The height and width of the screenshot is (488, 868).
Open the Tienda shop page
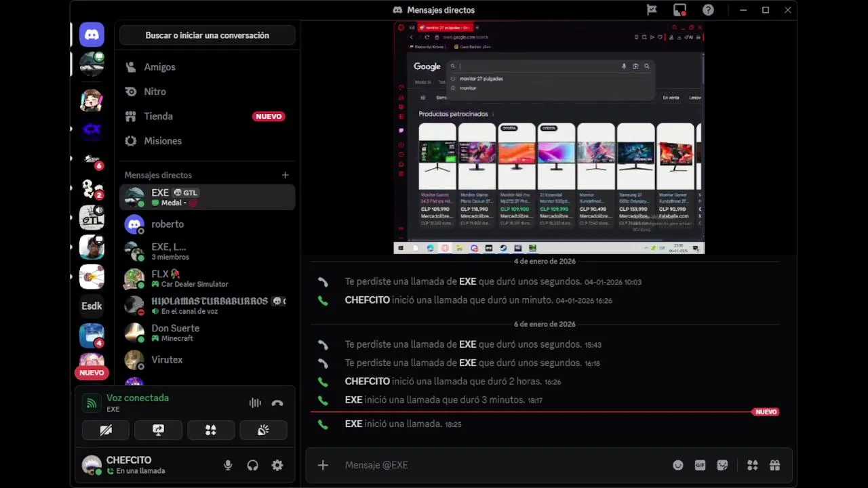(207, 116)
